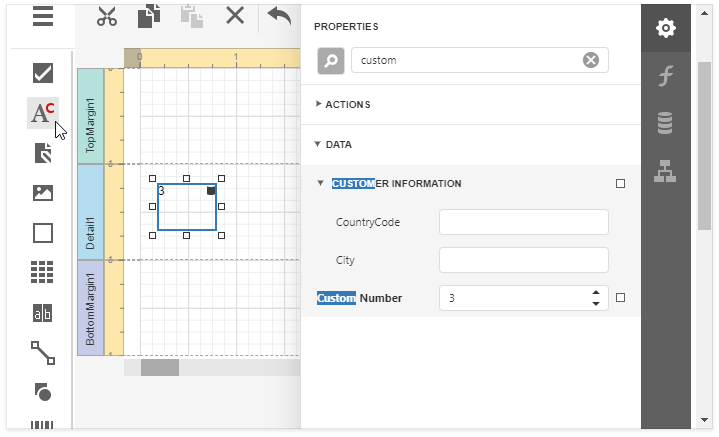Select the Picture Box control in toolbox
Screen dimensions: 719x437
coord(43,193)
